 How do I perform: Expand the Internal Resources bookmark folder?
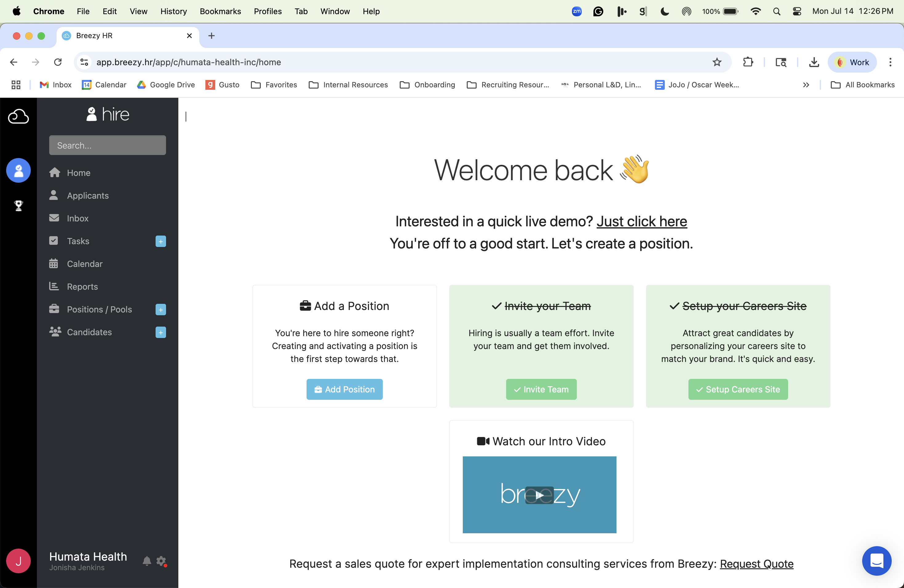click(x=348, y=85)
